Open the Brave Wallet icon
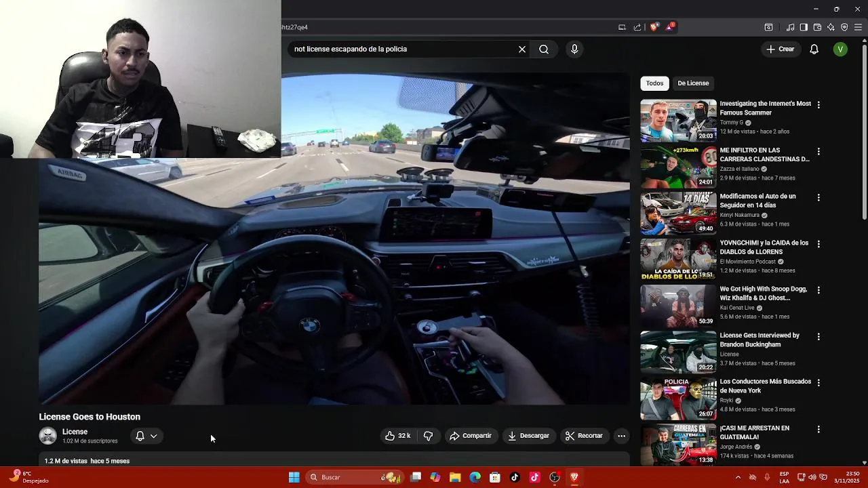This screenshot has height=488, width=868. [x=817, y=27]
